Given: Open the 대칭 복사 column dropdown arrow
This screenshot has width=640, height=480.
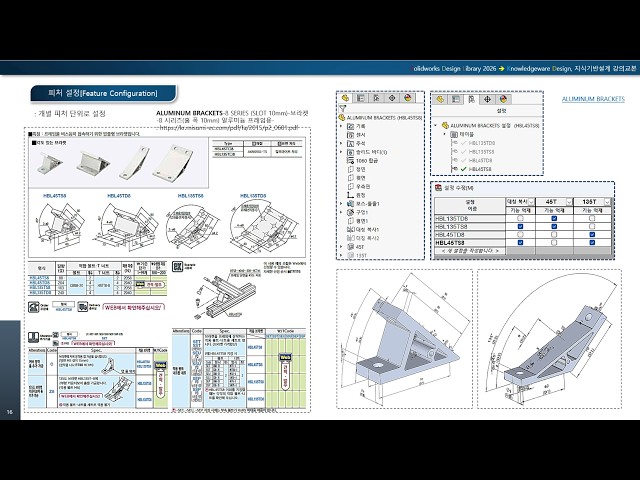Looking at the screenshot, I should tap(531, 202).
